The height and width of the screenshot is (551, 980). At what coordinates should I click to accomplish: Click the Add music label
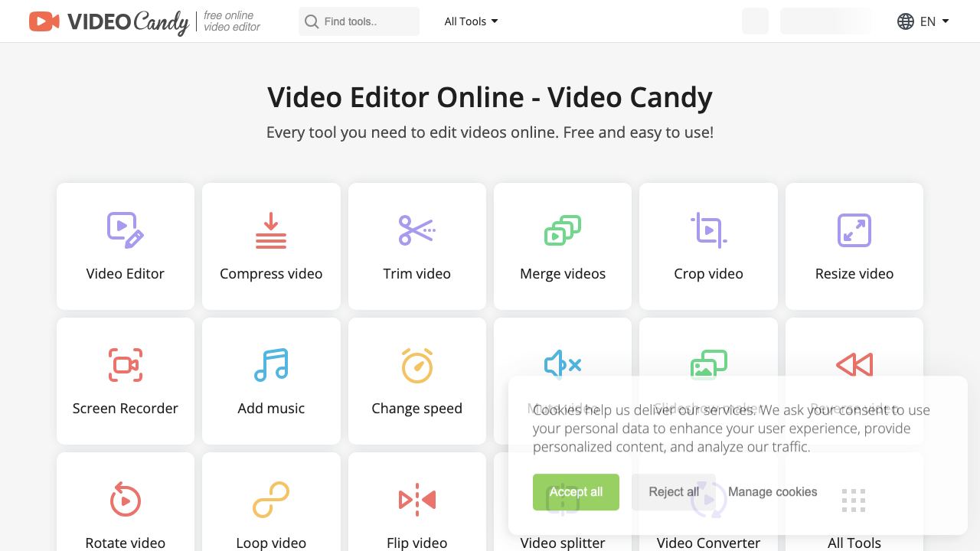point(271,409)
